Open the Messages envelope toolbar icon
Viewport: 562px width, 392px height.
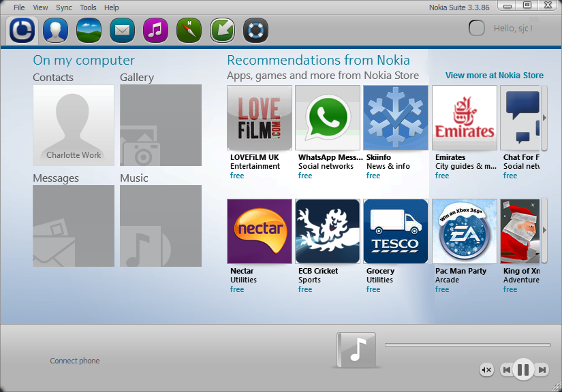click(x=122, y=31)
